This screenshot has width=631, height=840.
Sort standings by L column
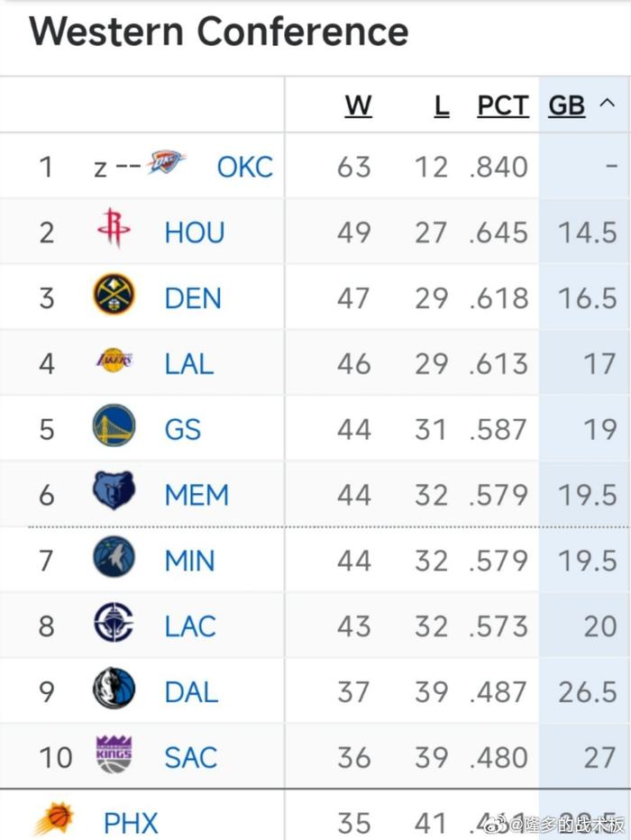tap(441, 106)
